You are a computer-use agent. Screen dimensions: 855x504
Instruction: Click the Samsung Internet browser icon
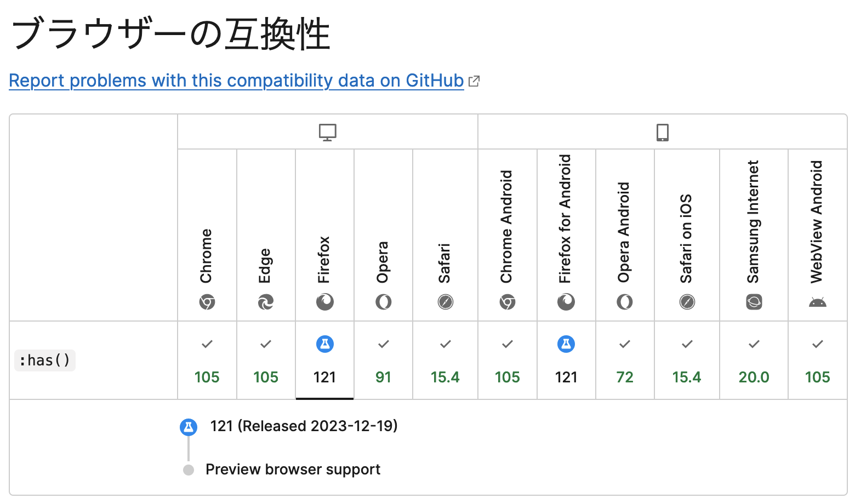754,302
